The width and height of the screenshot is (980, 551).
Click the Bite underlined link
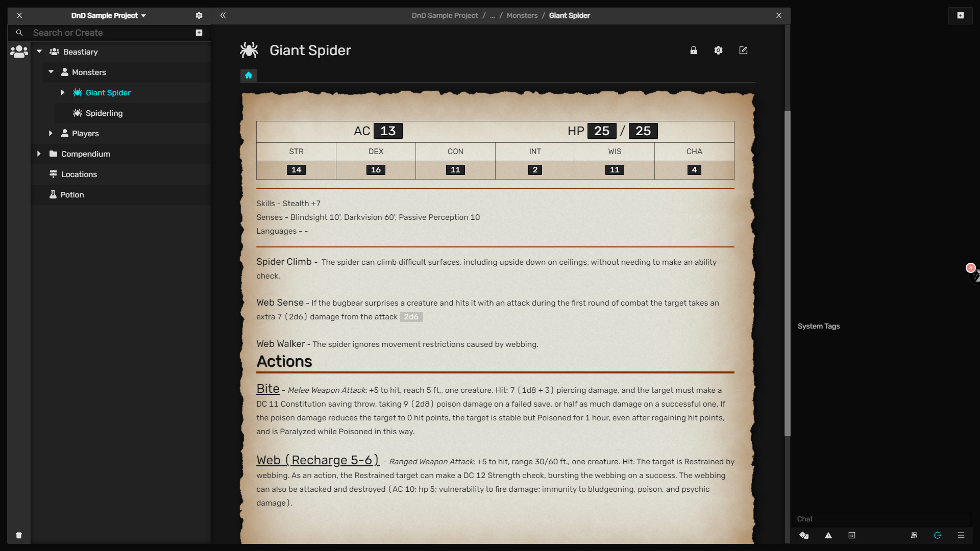268,389
